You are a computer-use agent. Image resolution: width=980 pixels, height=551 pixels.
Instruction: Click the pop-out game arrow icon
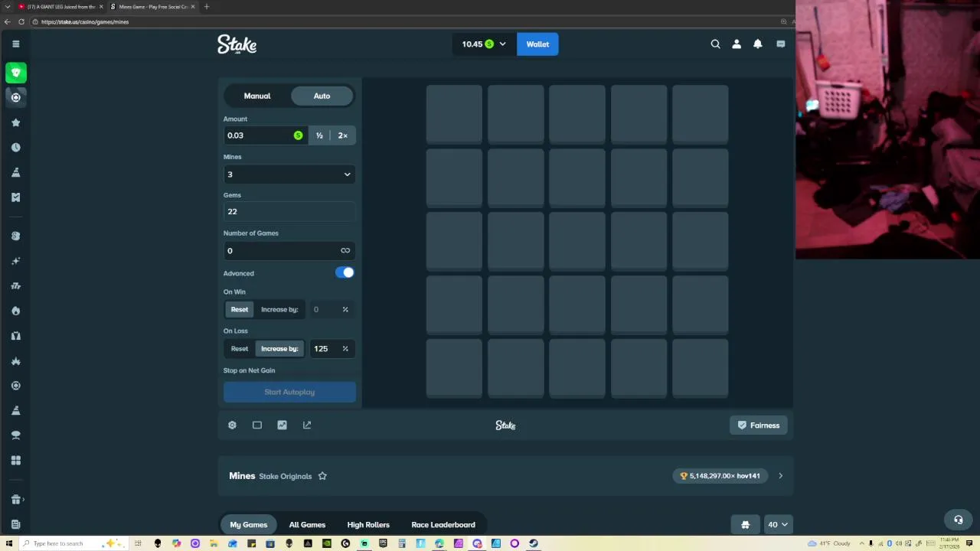click(x=307, y=425)
